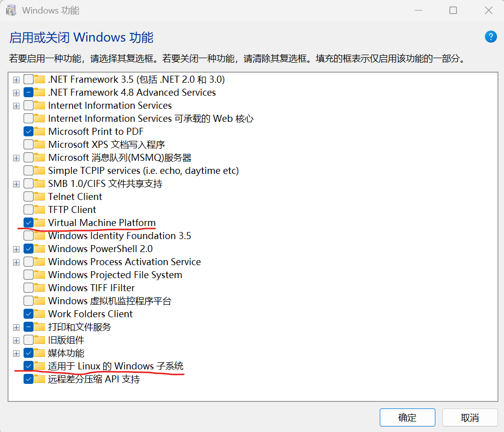
Task: Expand 媒体功能 node
Action: [x=16, y=354]
